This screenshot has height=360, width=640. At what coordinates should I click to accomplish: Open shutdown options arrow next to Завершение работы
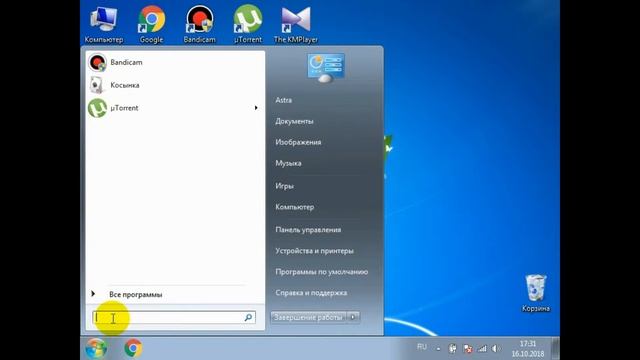coord(353,317)
